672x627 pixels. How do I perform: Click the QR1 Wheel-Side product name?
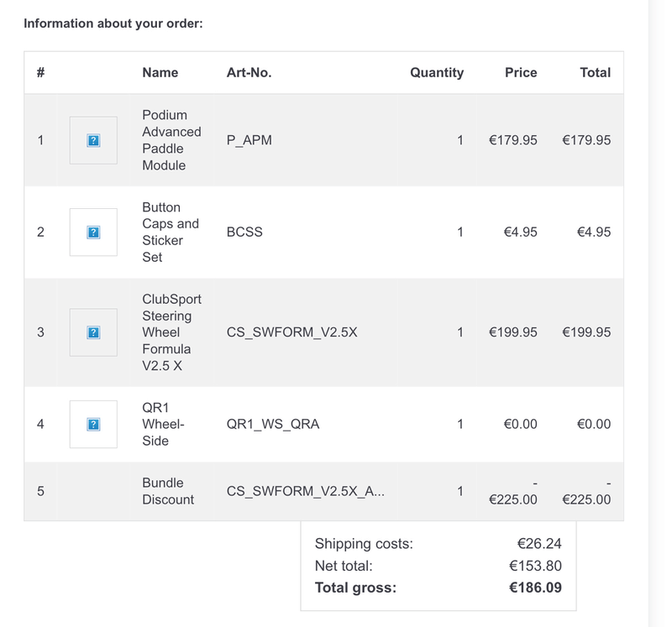pos(162,424)
